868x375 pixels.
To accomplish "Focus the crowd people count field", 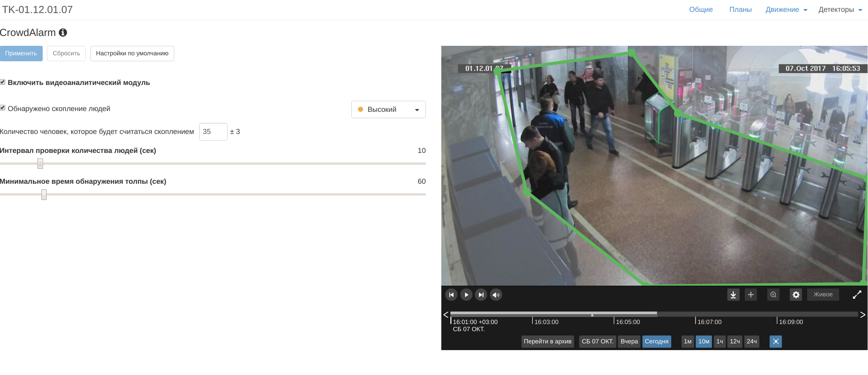I will click(x=213, y=132).
